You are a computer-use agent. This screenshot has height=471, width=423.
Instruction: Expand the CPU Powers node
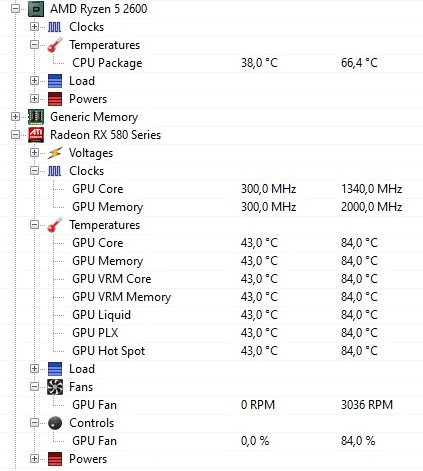pos(34,99)
